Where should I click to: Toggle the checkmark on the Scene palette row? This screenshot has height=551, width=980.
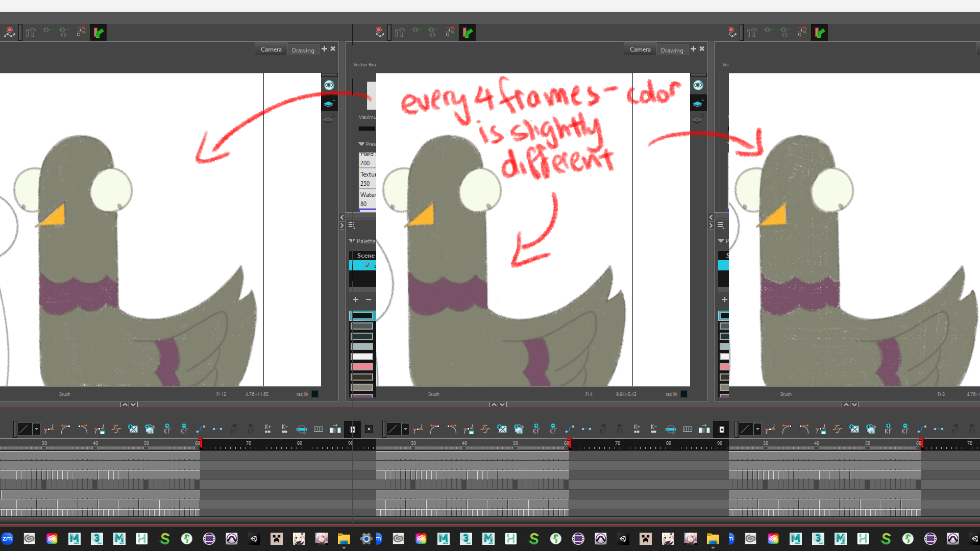point(367,265)
